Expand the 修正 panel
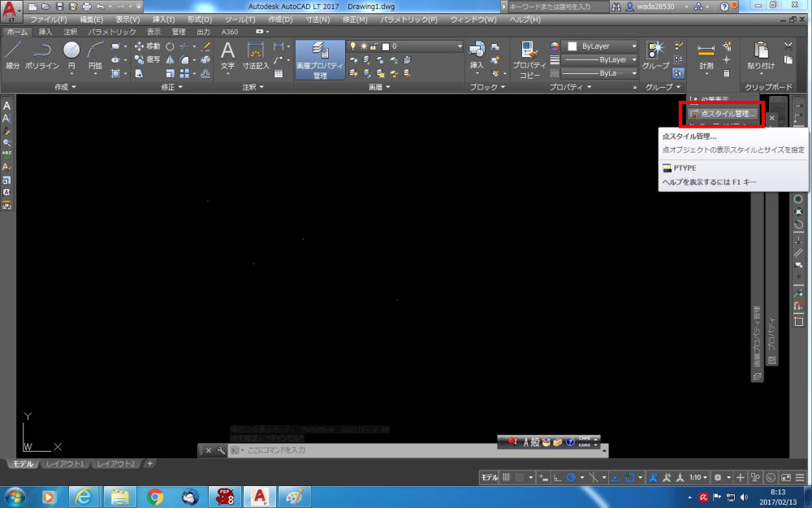The width and height of the screenshot is (812, 508). [x=172, y=87]
